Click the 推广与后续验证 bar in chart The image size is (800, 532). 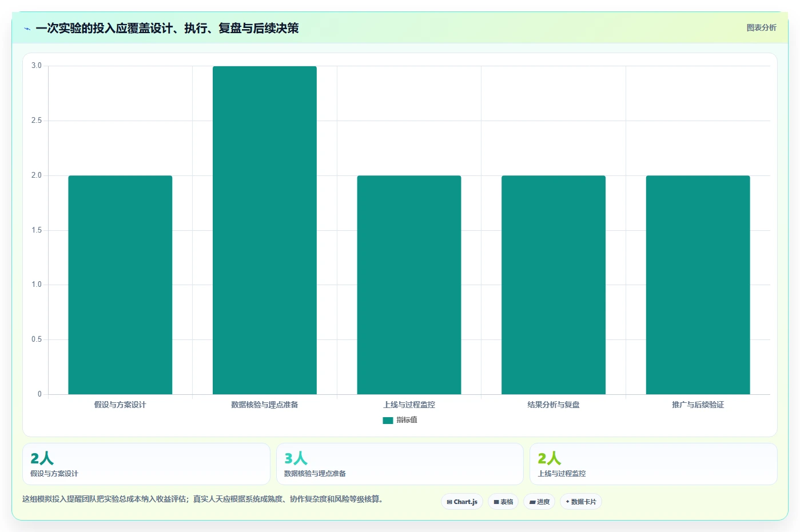[698, 285]
